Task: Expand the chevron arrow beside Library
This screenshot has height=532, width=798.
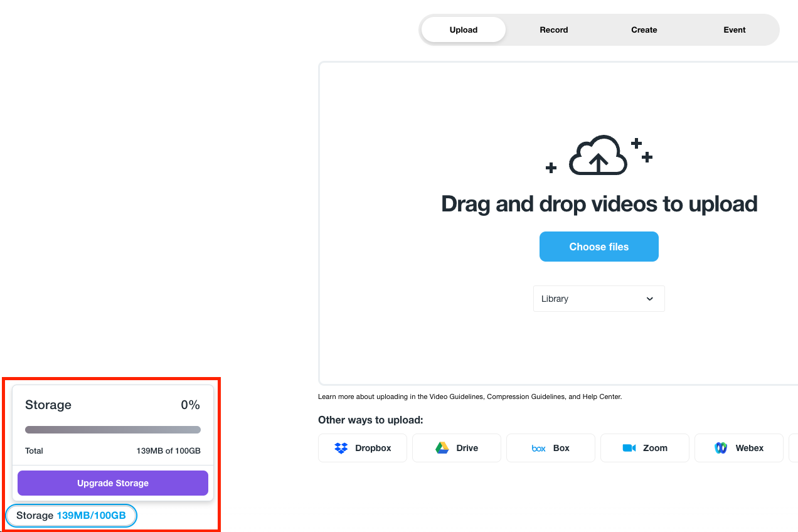Action: pyautogui.click(x=649, y=299)
